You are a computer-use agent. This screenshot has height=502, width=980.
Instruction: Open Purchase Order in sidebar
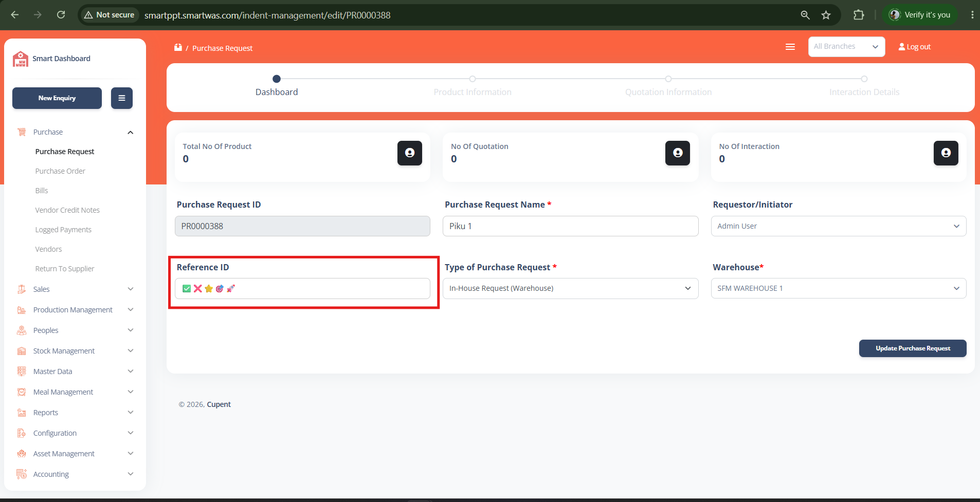pos(60,171)
